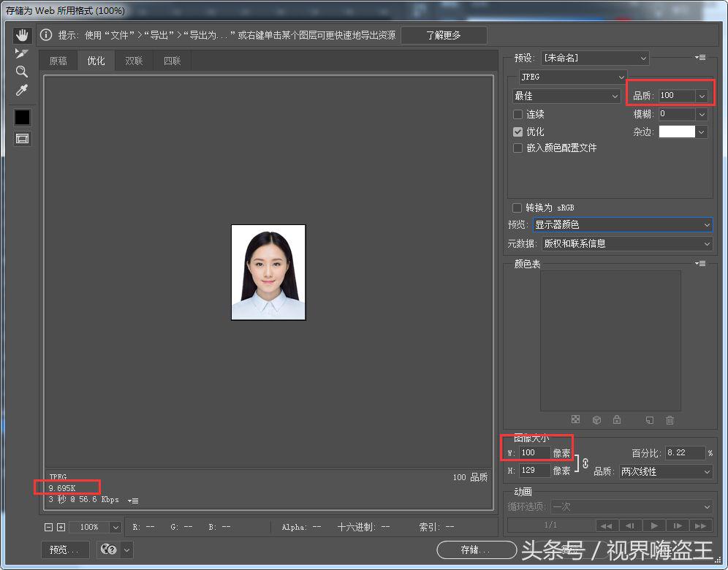Go to previous animation frame
Viewport: 728px width, 570px height.
pyautogui.click(x=630, y=525)
